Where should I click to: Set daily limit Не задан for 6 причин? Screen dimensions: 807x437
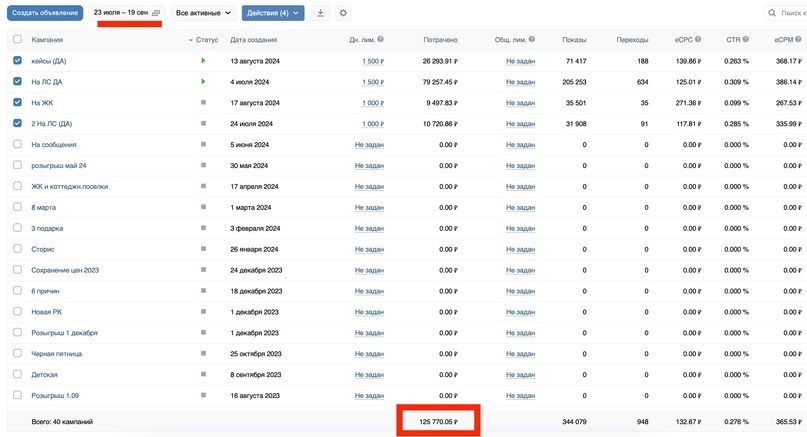[369, 291]
